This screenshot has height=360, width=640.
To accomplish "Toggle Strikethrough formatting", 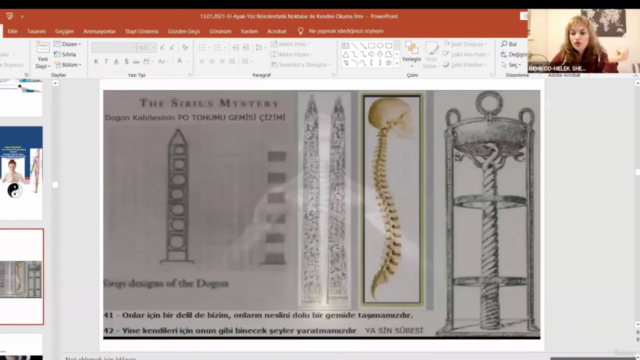I will [136, 62].
